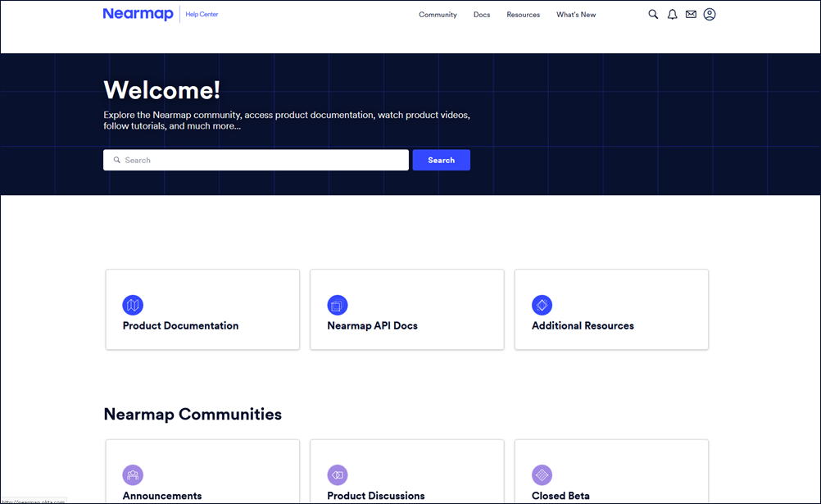821x504 pixels.
Task: Click the Announcements people icon
Action: pyautogui.click(x=133, y=475)
